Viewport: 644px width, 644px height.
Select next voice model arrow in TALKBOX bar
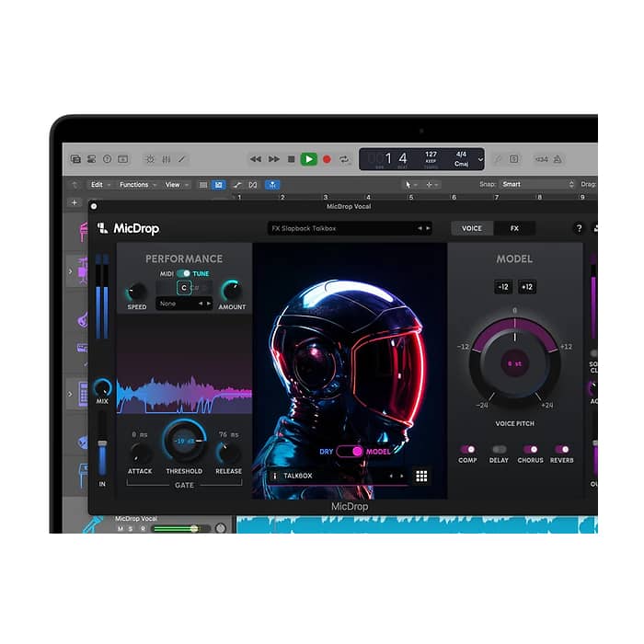pyautogui.click(x=401, y=476)
